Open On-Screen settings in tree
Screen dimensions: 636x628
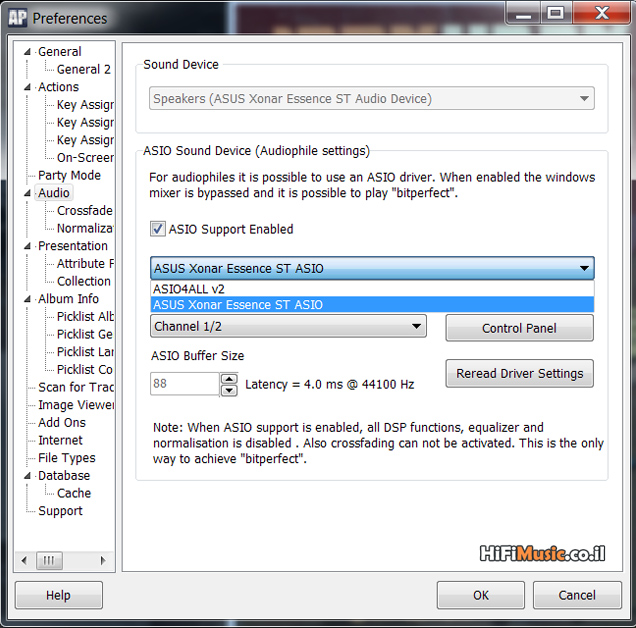tap(85, 157)
